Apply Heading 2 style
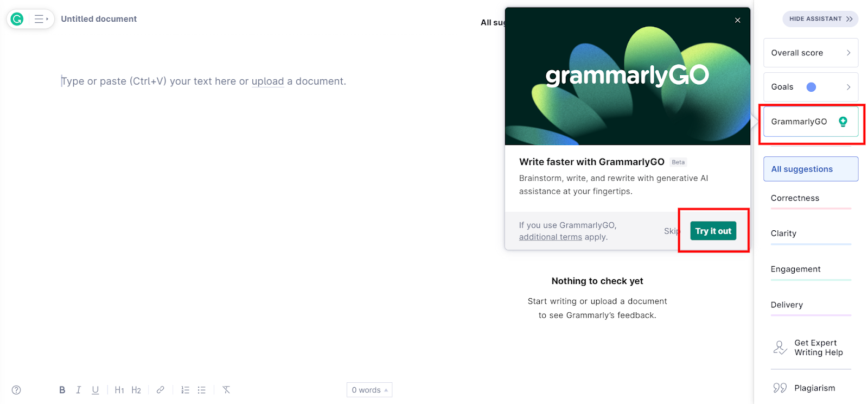This screenshot has height=404, width=868. [136, 390]
